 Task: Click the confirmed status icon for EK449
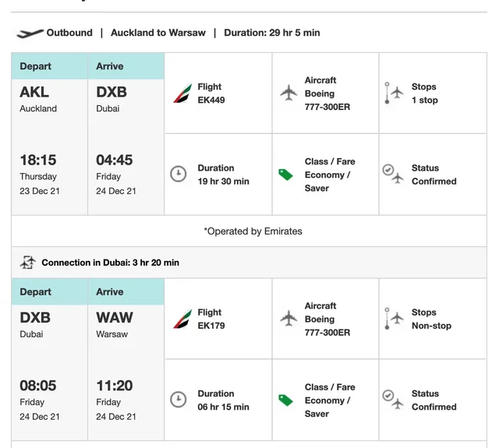pos(393,174)
